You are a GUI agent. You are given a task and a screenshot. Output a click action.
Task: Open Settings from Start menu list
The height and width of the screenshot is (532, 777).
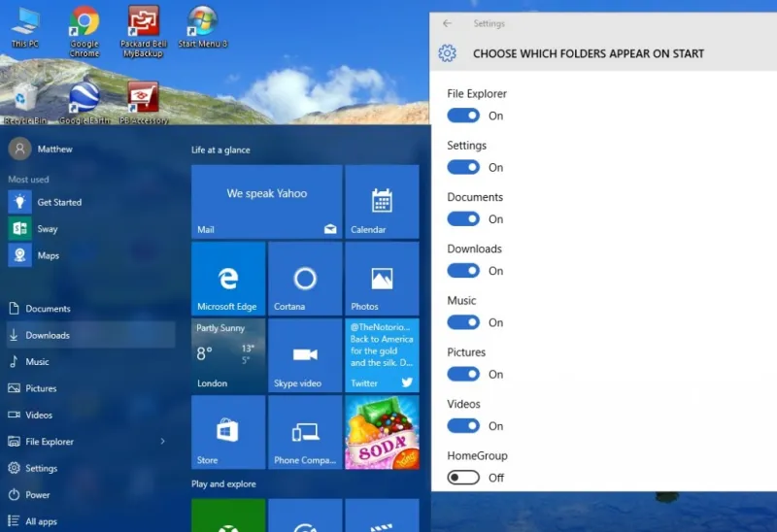pyautogui.click(x=91, y=468)
